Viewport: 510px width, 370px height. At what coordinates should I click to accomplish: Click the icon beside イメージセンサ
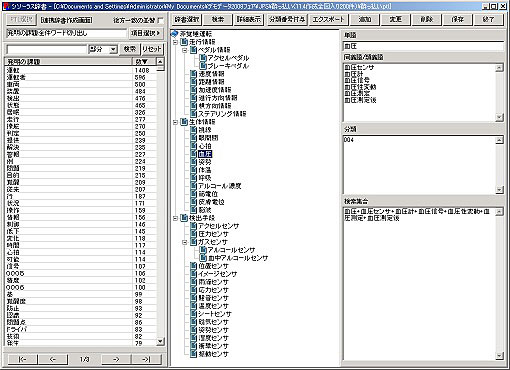(194, 274)
